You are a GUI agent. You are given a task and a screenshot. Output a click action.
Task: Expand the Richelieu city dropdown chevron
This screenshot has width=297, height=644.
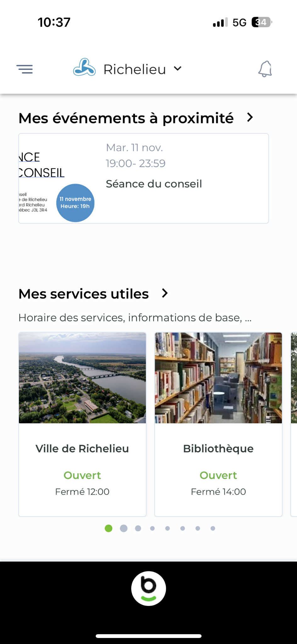tap(178, 68)
